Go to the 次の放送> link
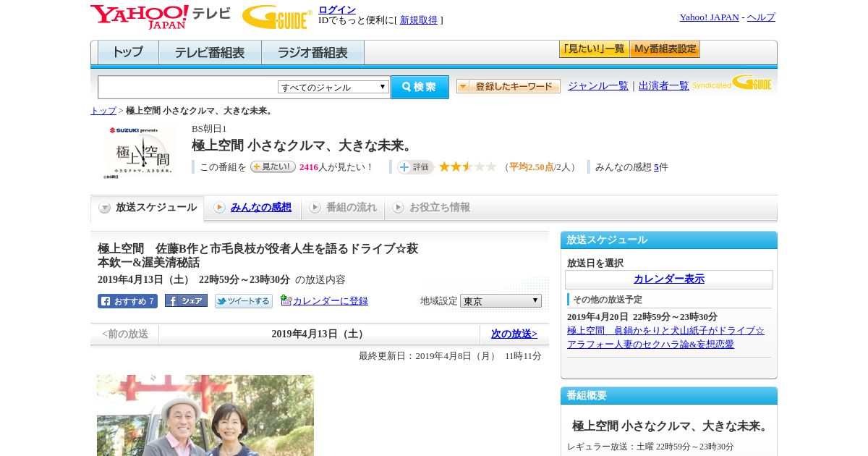 point(514,334)
